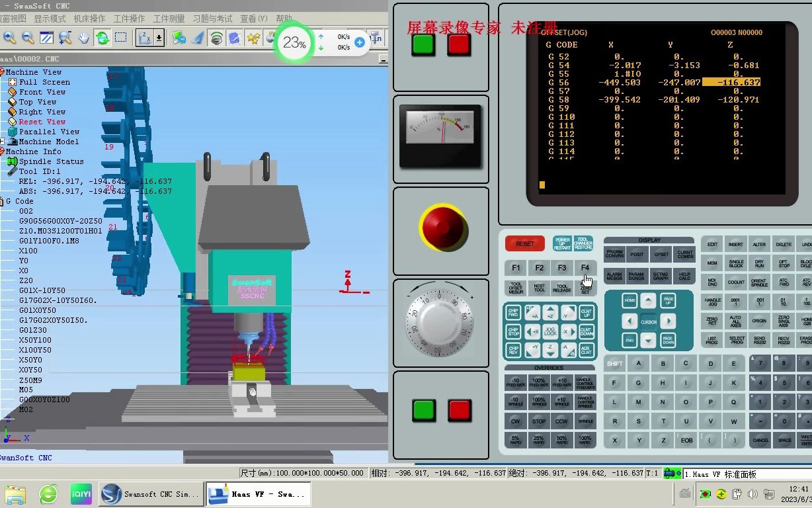Click the green spiral toolbar icon
This screenshot has width=812, height=508.
pos(216,38)
